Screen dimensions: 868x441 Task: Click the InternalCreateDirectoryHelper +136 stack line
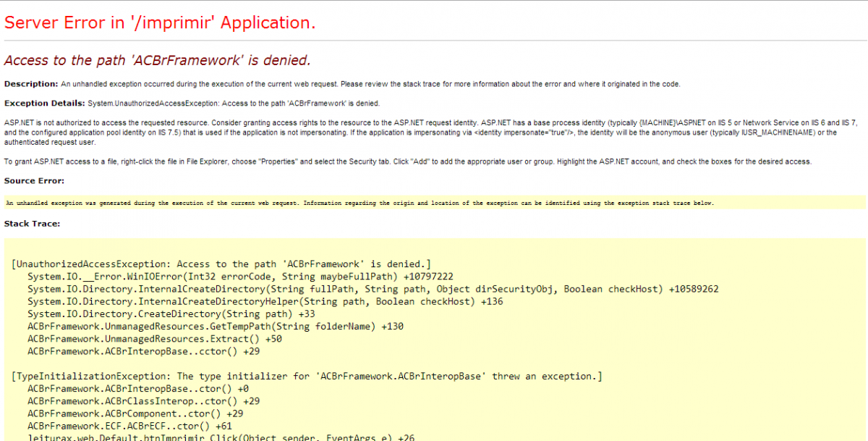tap(265, 301)
